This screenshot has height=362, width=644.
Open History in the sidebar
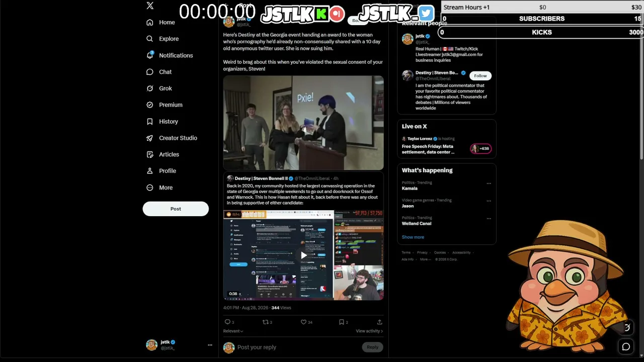[162, 122]
